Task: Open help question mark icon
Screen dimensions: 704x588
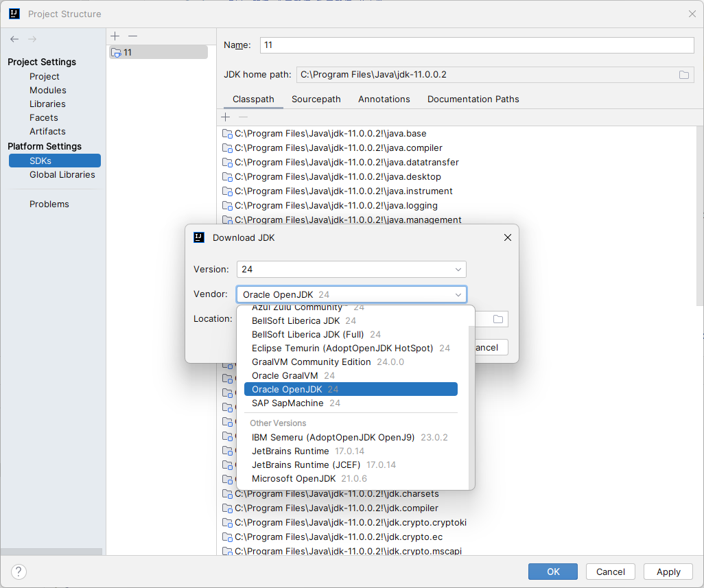Action: pyautogui.click(x=19, y=572)
